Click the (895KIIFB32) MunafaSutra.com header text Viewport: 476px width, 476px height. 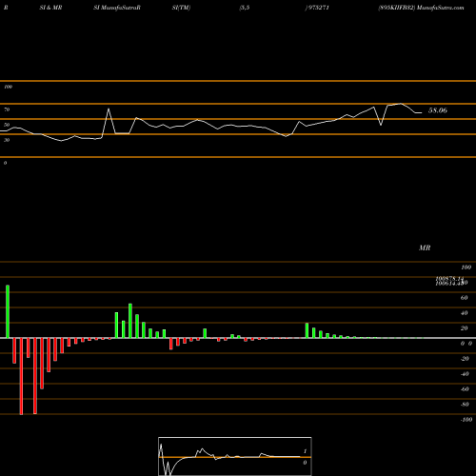tap(421, 8)
